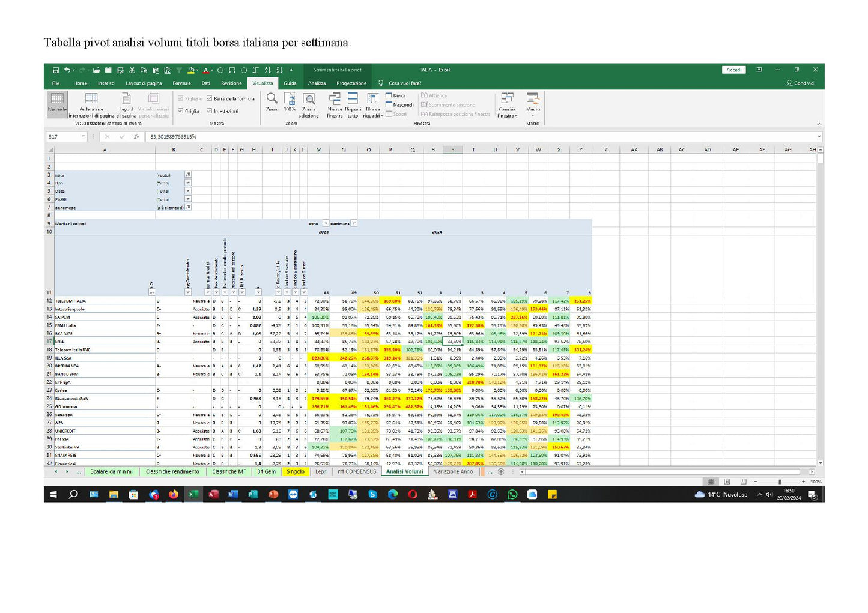Open Anteprima interruzioni di pagina view
The width and height of the screenshot is (868, 613).
(x=91, y=105)
